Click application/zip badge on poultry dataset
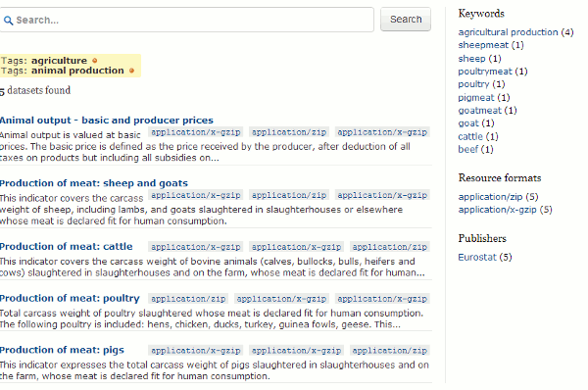Image resolution: width=588 pixels, height=390 pixels. tap(188, 299)
